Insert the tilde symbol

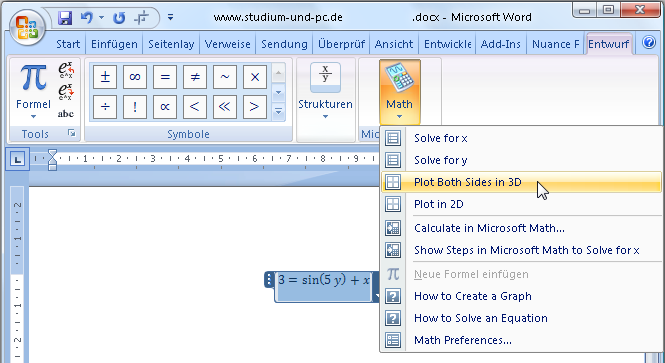click(225, 77)
